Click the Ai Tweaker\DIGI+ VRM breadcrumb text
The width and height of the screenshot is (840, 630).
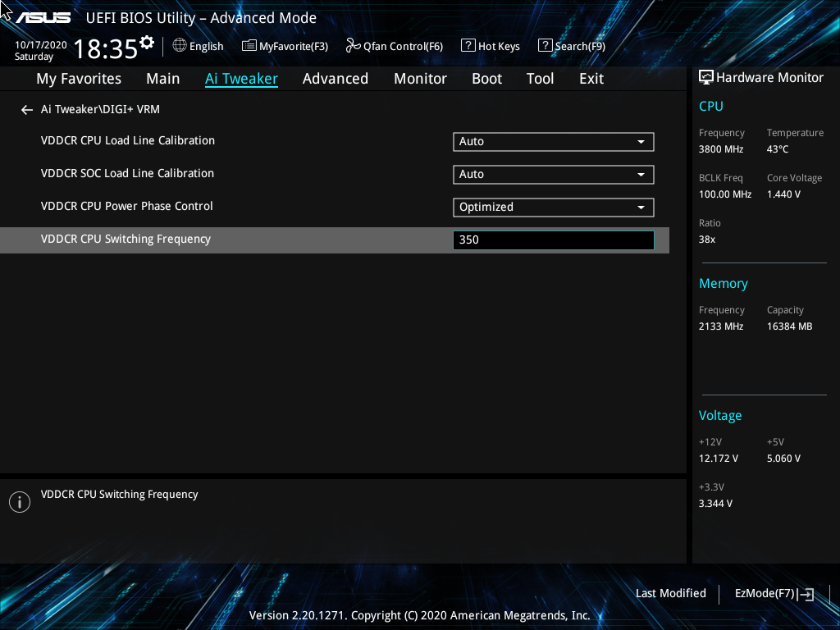(x=100, y=109)
